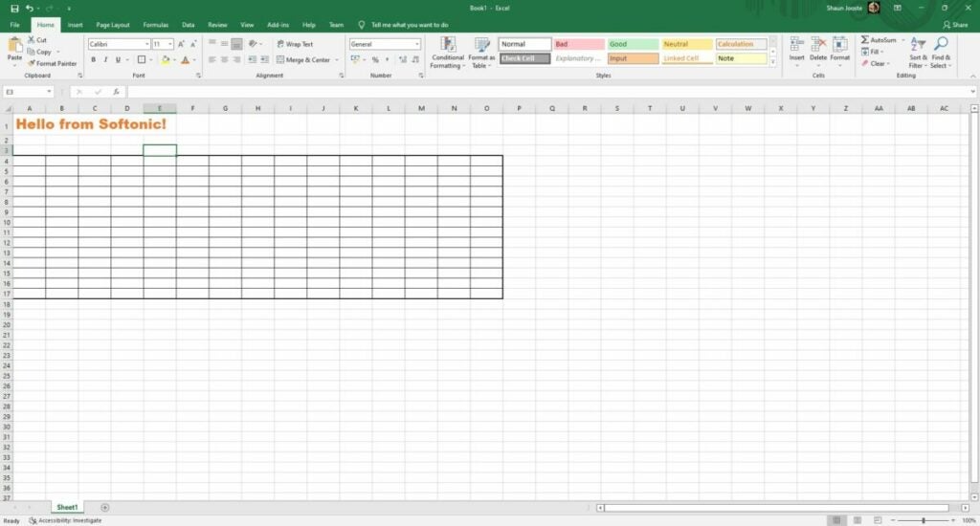
Task: Click the Paste clipboard icon
Action: pos(14,45)
